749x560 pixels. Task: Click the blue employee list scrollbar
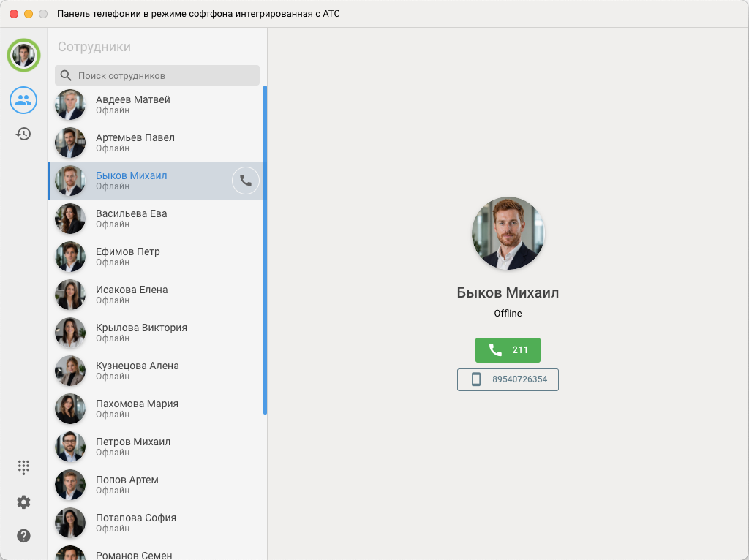[x=265, y=250]
